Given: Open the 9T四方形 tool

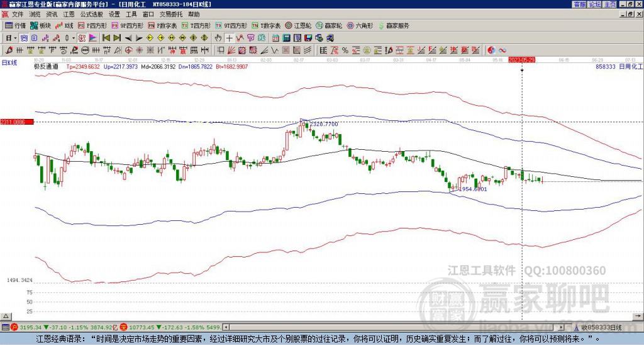Looking at the screenshot, I should (x=231, y=25).
